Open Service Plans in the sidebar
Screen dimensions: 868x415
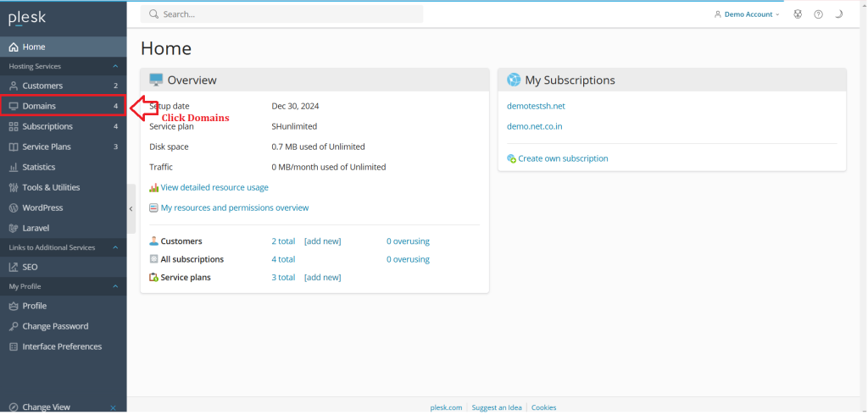(x=63, y=147)
